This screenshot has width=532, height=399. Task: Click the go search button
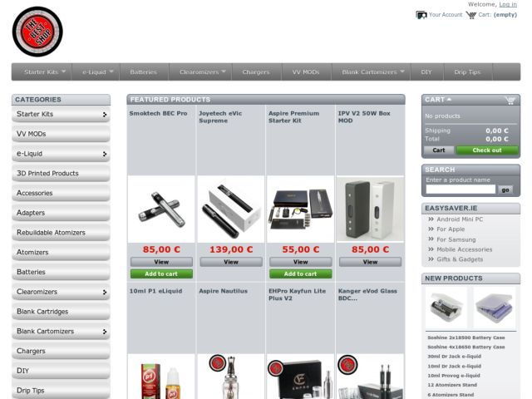pyautogui.click(x=505, y=190)
